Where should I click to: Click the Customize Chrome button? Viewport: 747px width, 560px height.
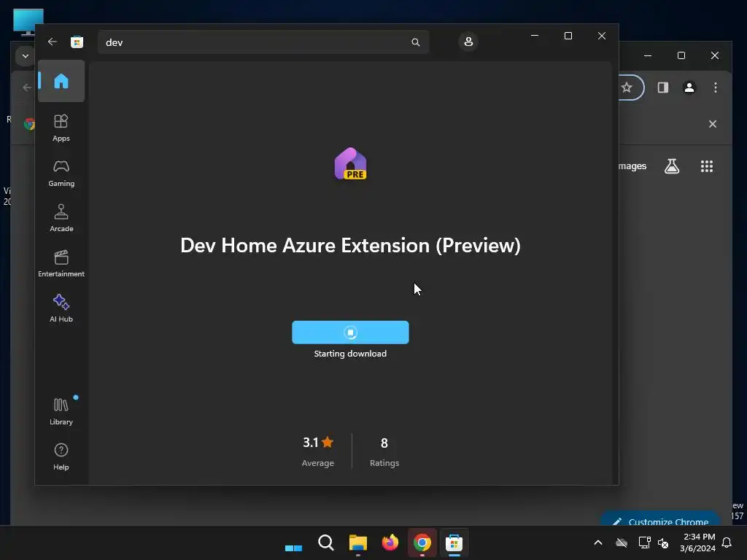[x=660, y=520]
